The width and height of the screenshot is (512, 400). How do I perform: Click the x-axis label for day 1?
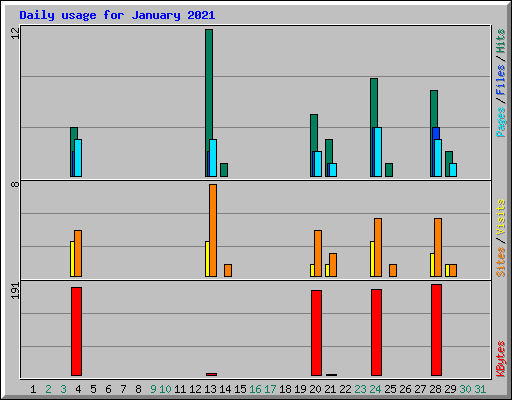coord(33,389)
